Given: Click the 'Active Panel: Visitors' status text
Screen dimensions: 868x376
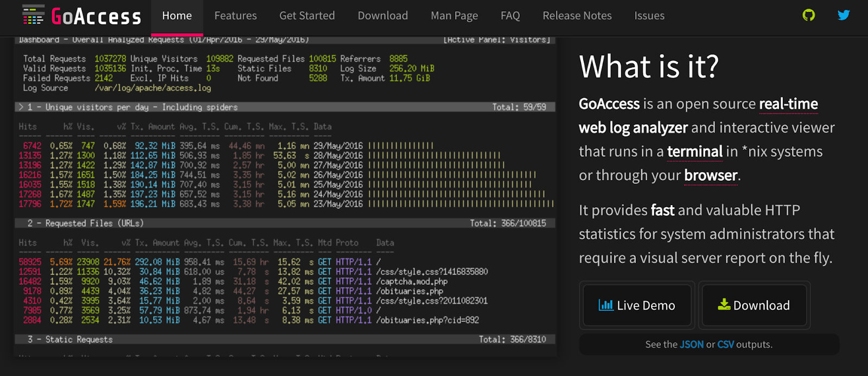Looking at the screenshot, I should 497,40.
